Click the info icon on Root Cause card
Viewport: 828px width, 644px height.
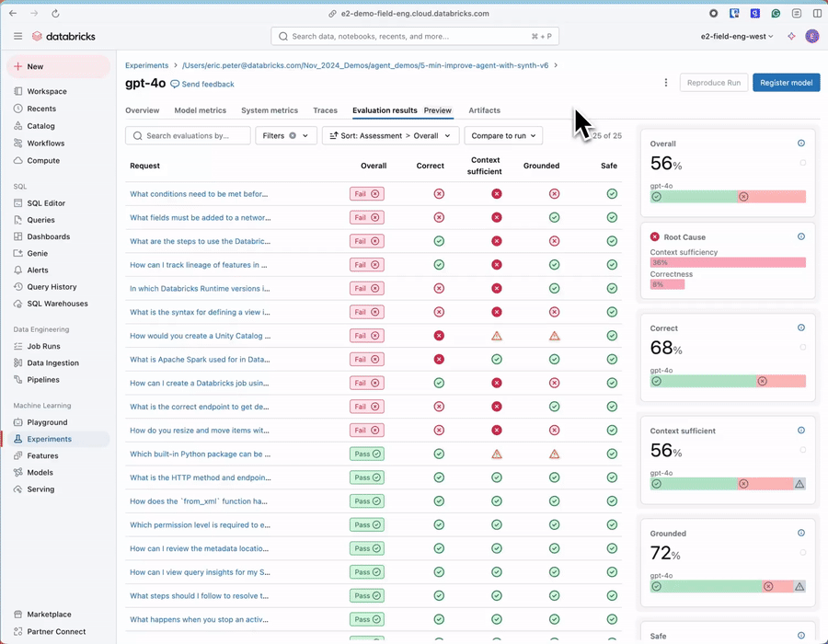tap(801, 236)
